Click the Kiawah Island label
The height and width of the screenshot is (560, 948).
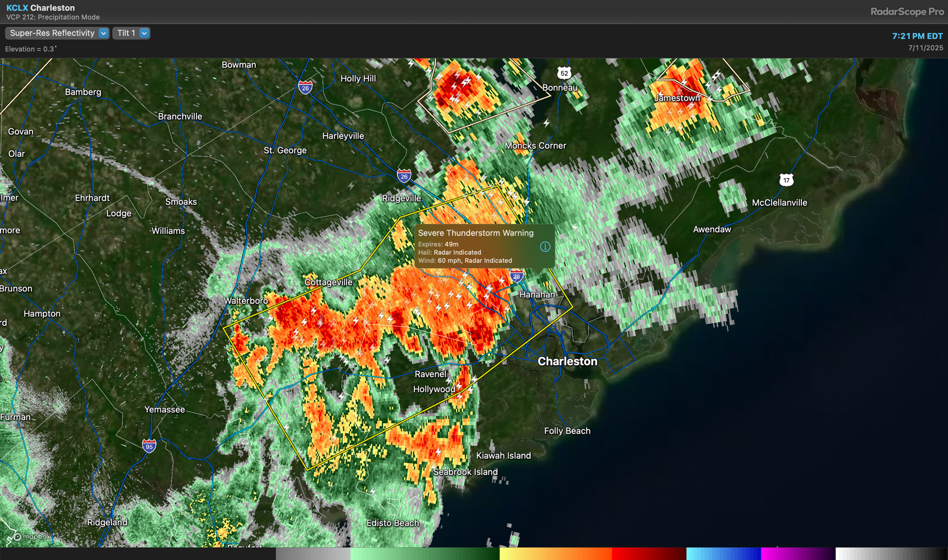(503, 455)
